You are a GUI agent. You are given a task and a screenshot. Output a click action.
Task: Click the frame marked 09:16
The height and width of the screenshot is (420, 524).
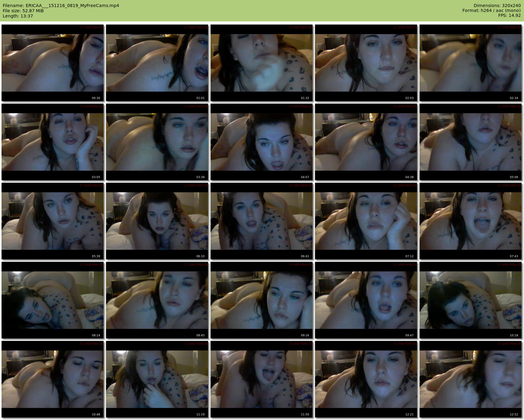pos(262,300)
